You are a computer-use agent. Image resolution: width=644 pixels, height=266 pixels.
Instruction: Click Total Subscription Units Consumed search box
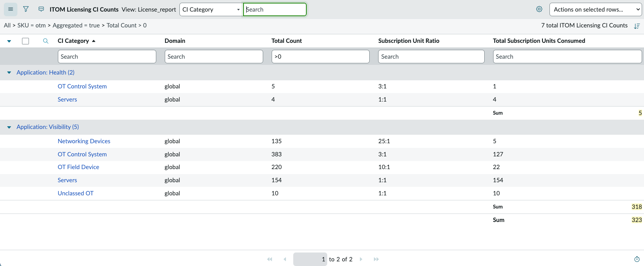pyautogui.click(x=567, y=56)
